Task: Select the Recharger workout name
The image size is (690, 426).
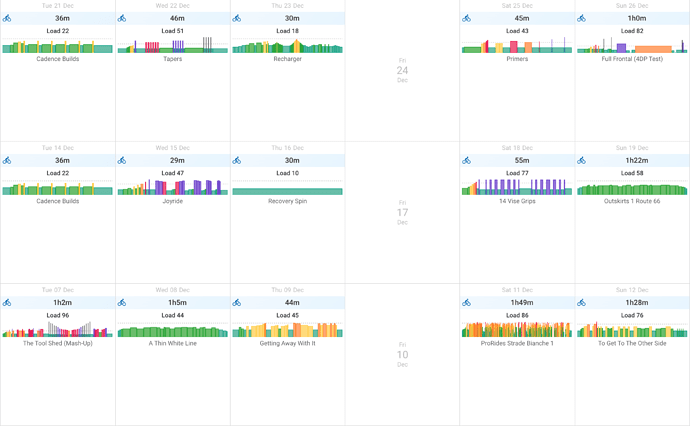Action: pos(287,59)
